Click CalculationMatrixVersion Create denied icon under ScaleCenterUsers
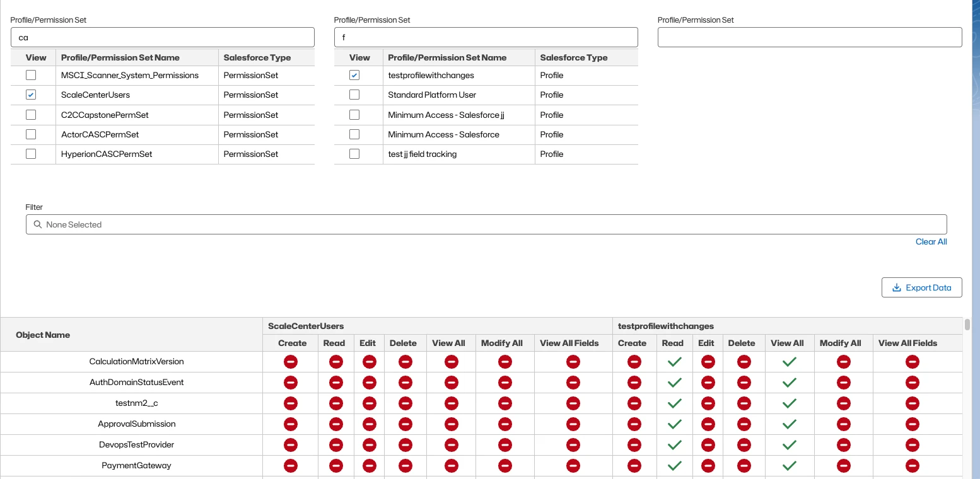 coord(290,362)
